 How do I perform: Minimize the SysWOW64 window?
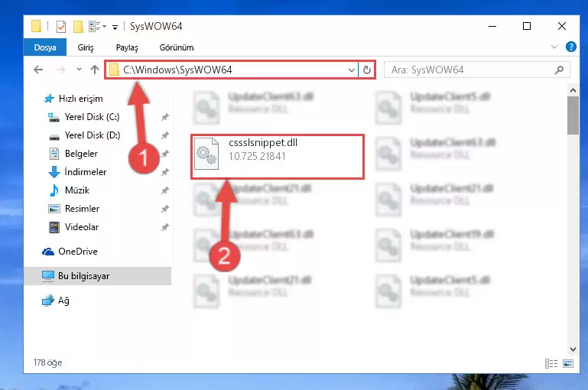click(492, 26)
